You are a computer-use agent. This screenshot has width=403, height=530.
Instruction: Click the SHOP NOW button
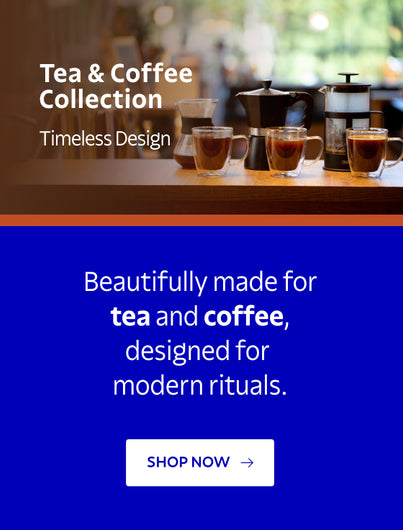200,462
